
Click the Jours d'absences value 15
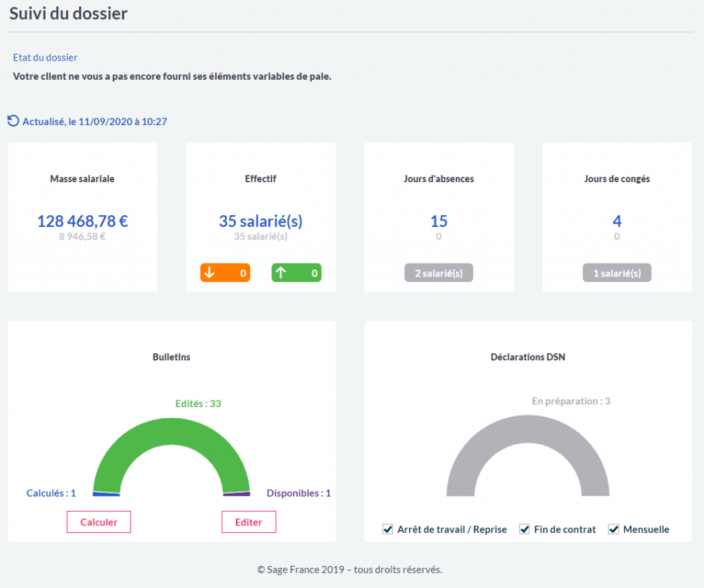point(439,221)
